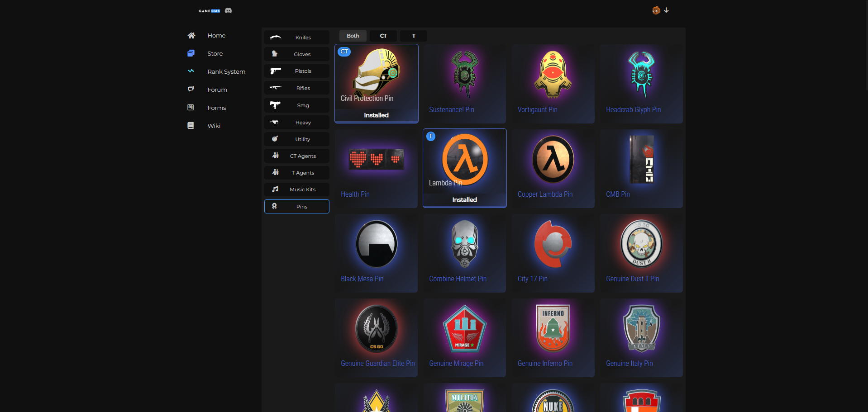
Task: Choose the Genuine Mirage Pin
Action: coord(465,337)
